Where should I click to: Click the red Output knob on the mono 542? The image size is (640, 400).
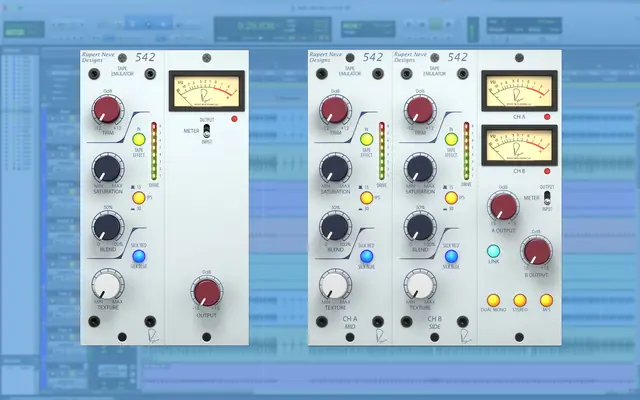coord(207,292)
